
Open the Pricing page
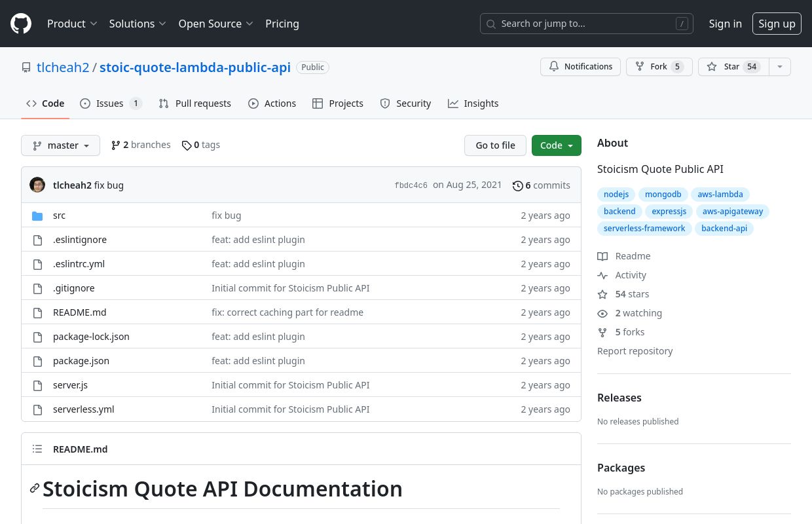coord(282,24)
